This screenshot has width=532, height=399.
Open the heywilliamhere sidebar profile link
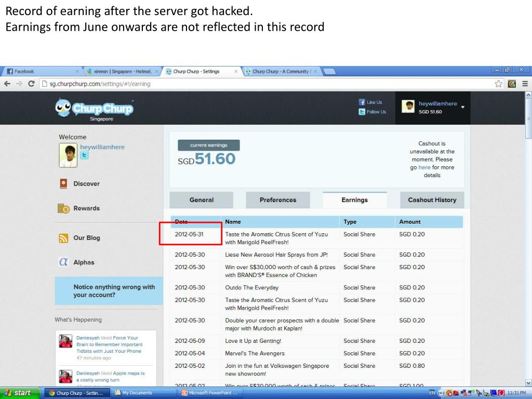coord(102,147)
